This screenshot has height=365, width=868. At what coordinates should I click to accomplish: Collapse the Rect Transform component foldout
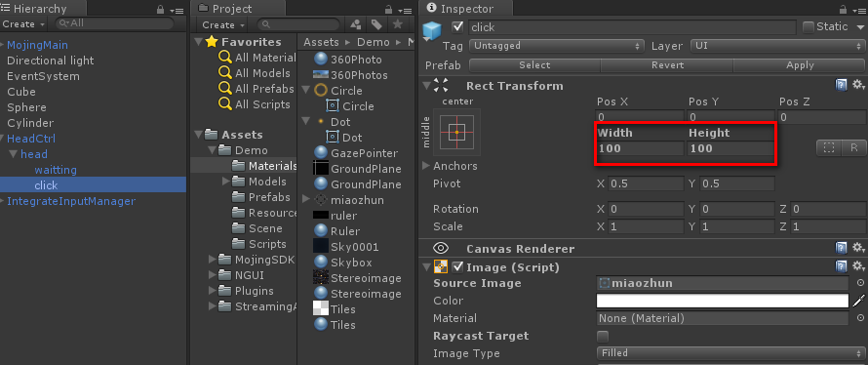425,86
